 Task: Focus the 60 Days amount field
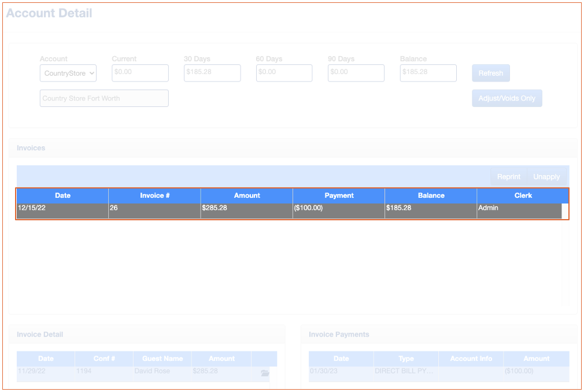(x=284, y=73)
